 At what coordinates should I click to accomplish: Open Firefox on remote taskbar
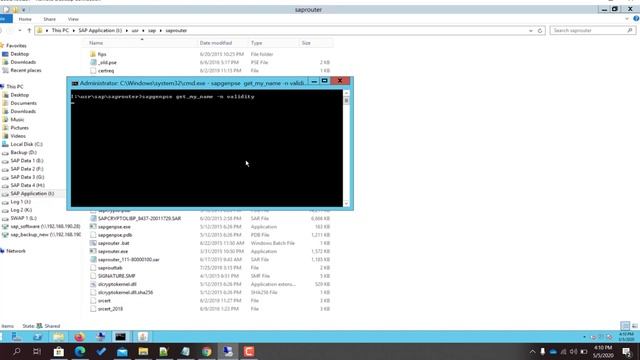[x=79, y=337]
